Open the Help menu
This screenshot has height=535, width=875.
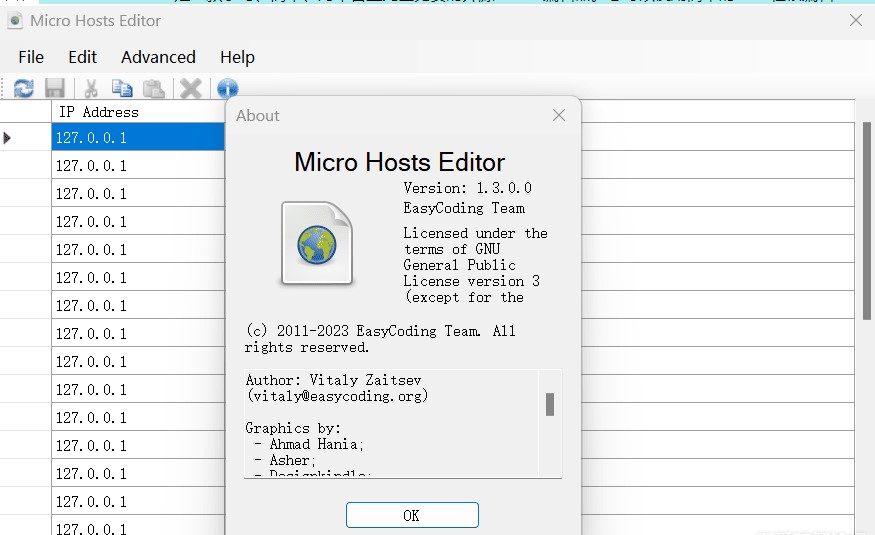point(237,57)
